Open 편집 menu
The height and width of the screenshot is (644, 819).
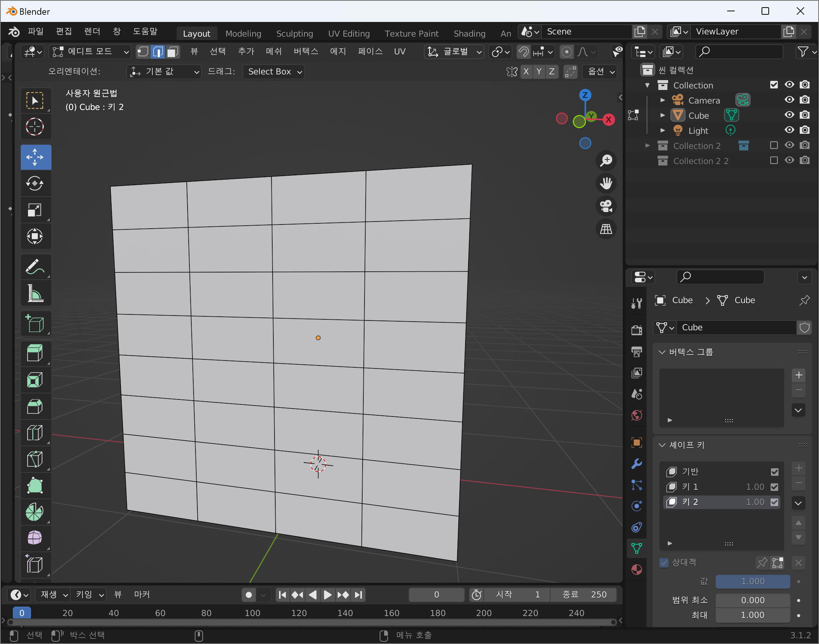64,31
